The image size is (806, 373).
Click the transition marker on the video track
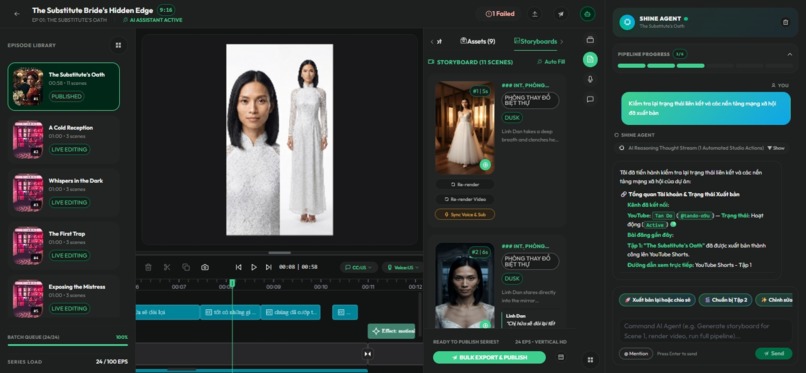click(367, 353)
